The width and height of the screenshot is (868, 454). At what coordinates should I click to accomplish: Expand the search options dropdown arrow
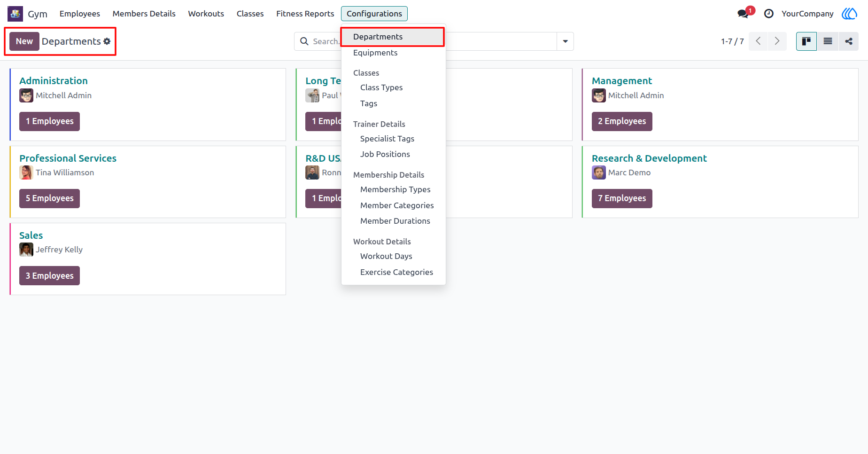click(x=565, y=41)
